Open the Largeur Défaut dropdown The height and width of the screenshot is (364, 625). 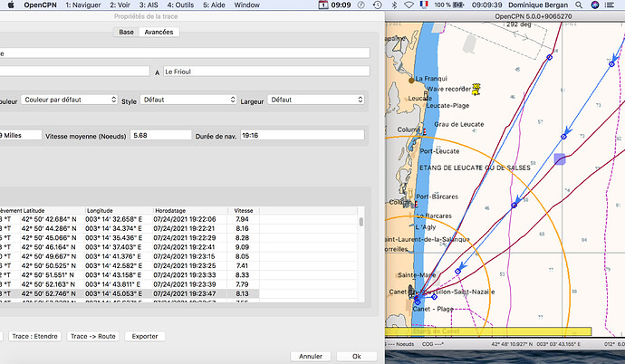[x=316, y=100]
